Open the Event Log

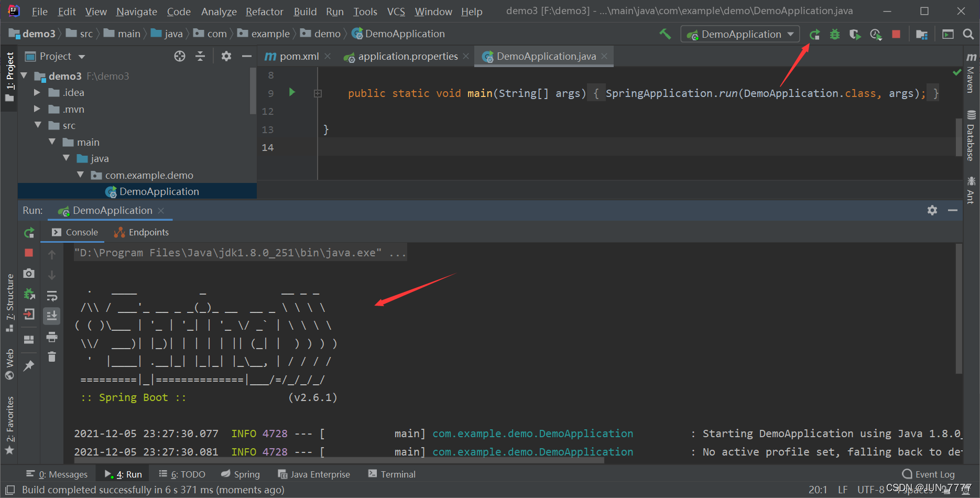(929, 474)
